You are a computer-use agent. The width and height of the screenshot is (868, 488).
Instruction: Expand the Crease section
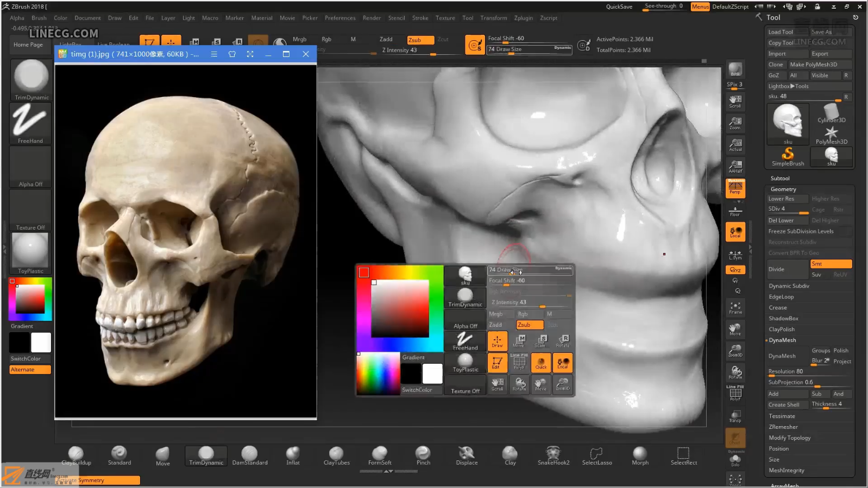tap(778, 308)
